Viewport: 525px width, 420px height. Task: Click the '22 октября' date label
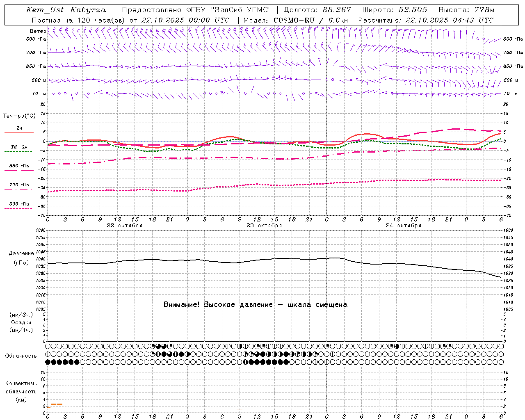coord(125,226)
